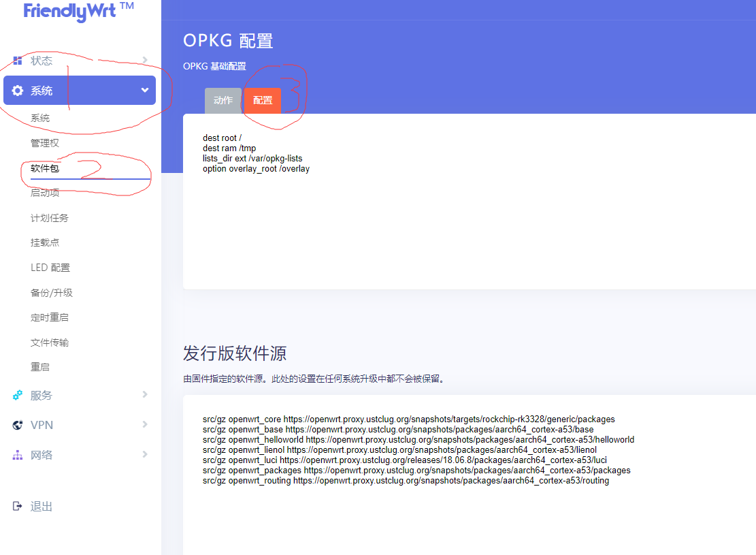Open the 软件包 page

(x=42, y=168)
